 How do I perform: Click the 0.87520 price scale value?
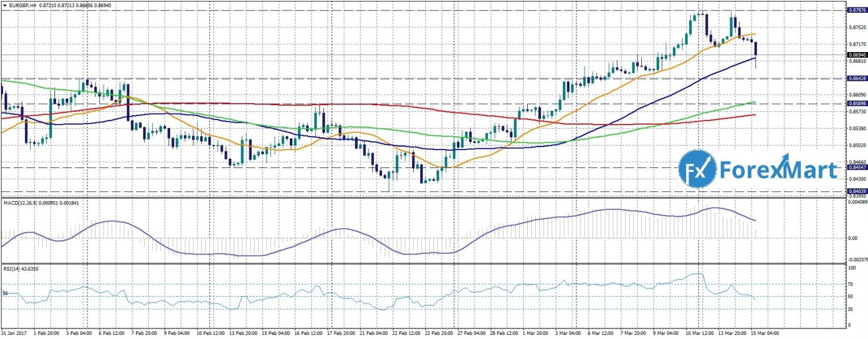pos(856,27)
